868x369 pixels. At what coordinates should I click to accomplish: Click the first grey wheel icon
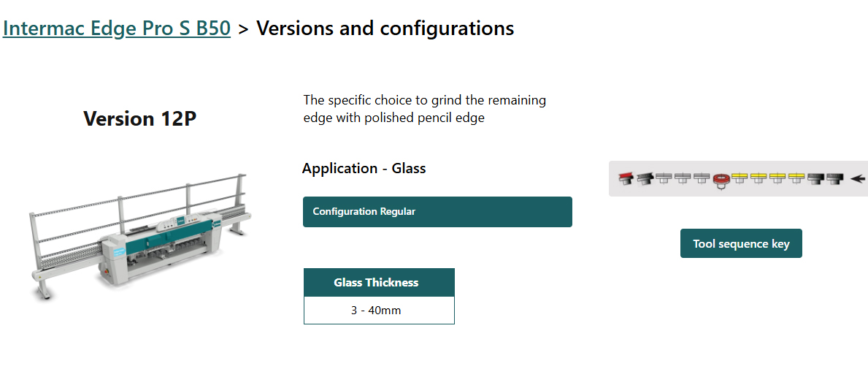[663, 178]
